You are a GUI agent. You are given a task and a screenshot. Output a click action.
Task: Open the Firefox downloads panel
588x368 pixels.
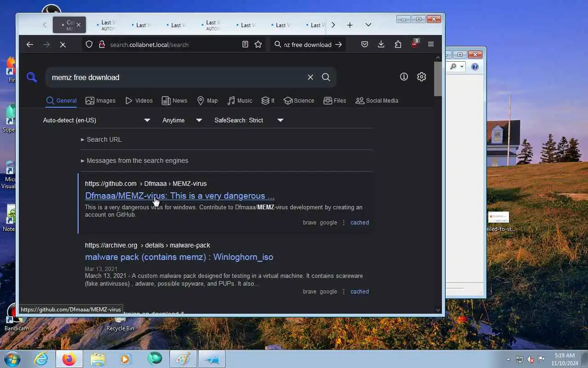pos(381,45)
